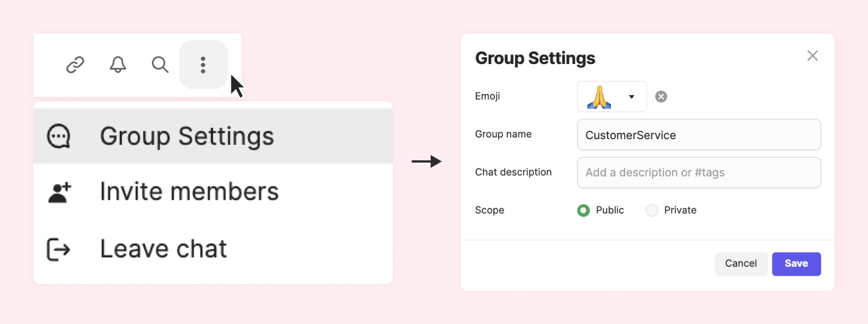Remove the selected emoji with the clear icon
This screenshot has height=324, width=868.
[x=661, y=97]
